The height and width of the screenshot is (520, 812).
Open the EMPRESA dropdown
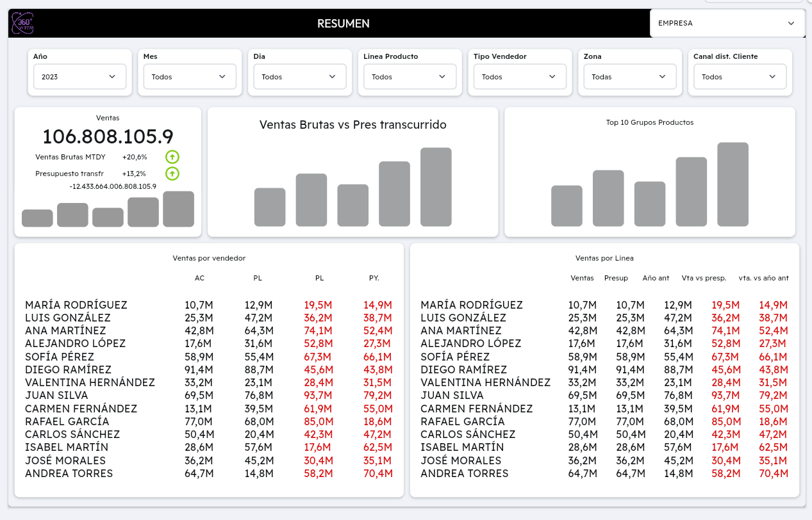click(x=727, y=23)
